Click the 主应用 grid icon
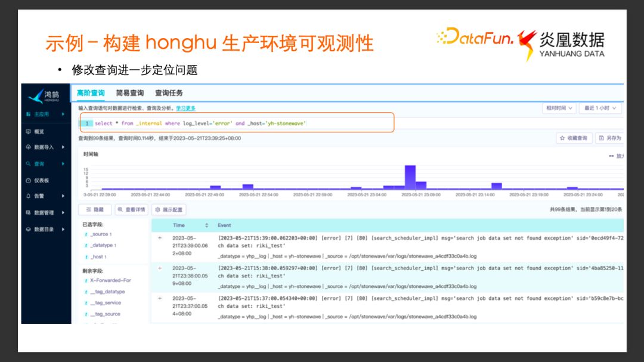 pyautogui.click(x=29, y=115)
